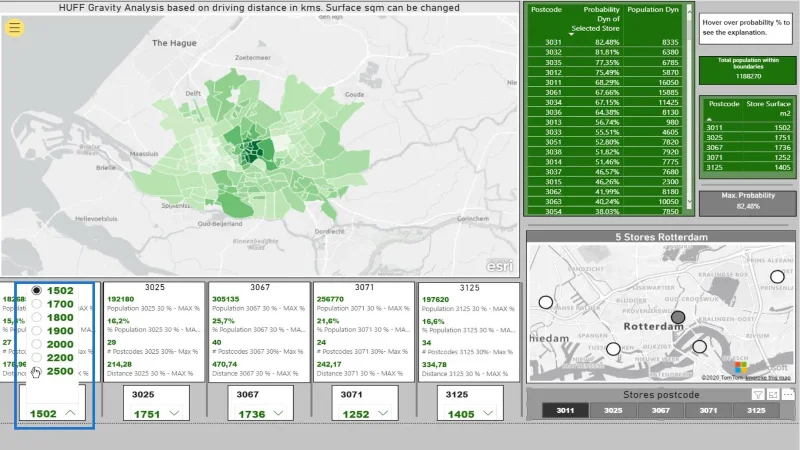This screenshot has height=450, width=800.
Task: Click population value 16050
Action: (668, 82)
